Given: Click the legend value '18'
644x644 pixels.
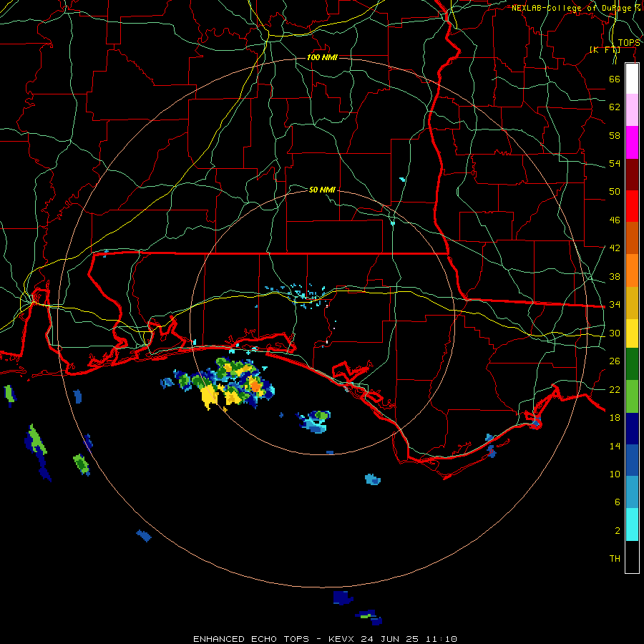Looking at the screenshot, I should [x=615, y=418].
